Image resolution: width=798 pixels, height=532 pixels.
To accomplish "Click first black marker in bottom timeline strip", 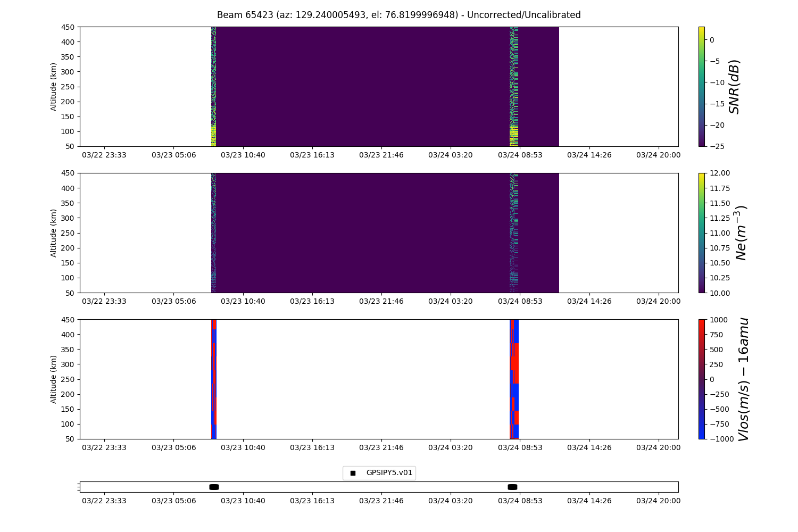I will click(214, 487).
